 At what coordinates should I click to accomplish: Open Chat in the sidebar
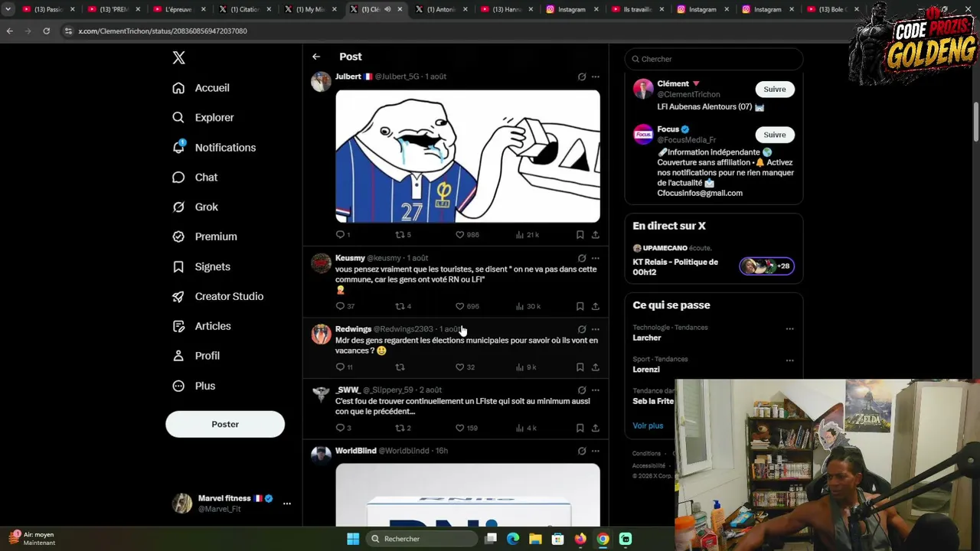[x=195, y=178]
